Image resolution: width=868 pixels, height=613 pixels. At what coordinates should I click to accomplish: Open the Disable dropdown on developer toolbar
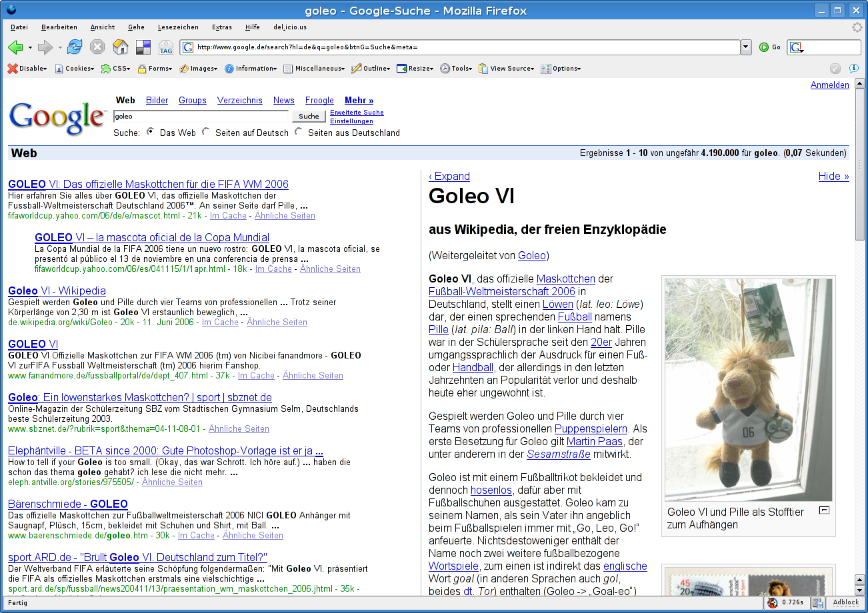coord(27,69)
